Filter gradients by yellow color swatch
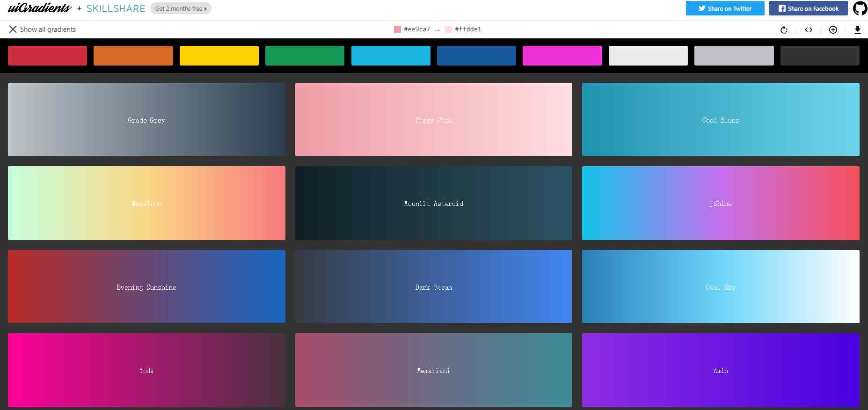 click(x=219, y=56)
